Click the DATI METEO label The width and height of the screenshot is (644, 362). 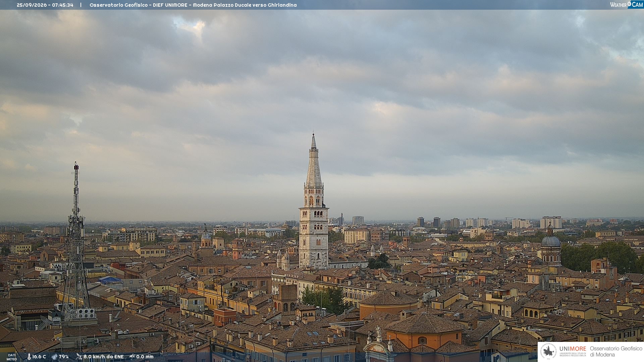(12, 357)
